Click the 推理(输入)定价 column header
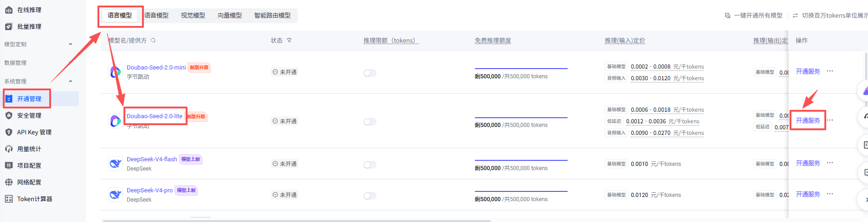The image size is (868, 222). 625,41
